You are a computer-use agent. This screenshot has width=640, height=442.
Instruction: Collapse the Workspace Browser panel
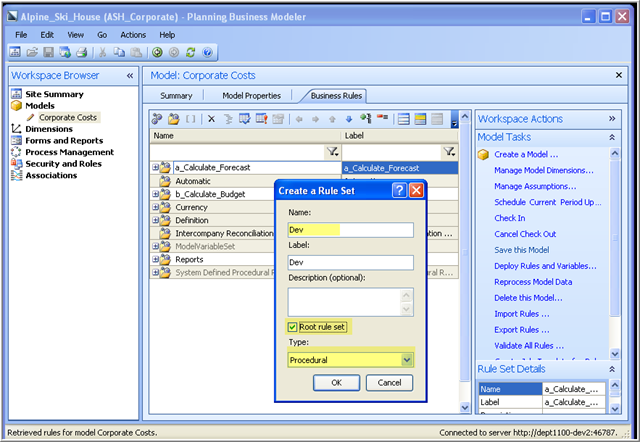(x=130, y=76)
